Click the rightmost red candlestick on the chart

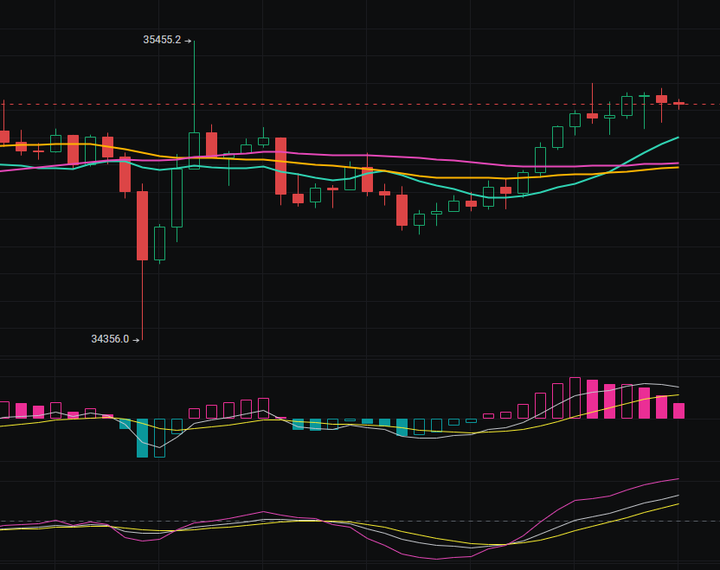click(x=679, y=103)
